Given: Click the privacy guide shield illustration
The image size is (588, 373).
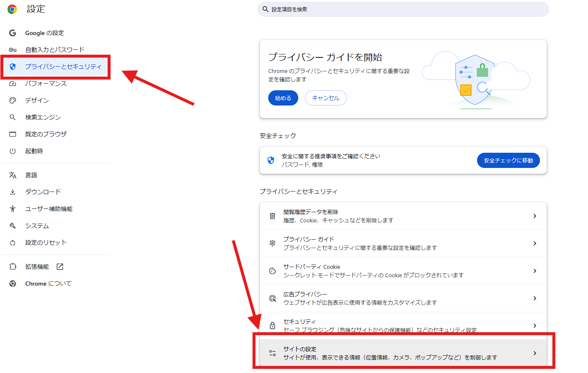Looking at the screenshot, I should [x=475, y=80].
